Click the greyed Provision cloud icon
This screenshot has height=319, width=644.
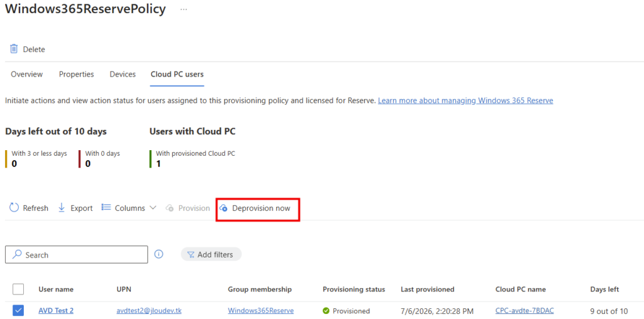pyautogui.click(x=170, y=208)
